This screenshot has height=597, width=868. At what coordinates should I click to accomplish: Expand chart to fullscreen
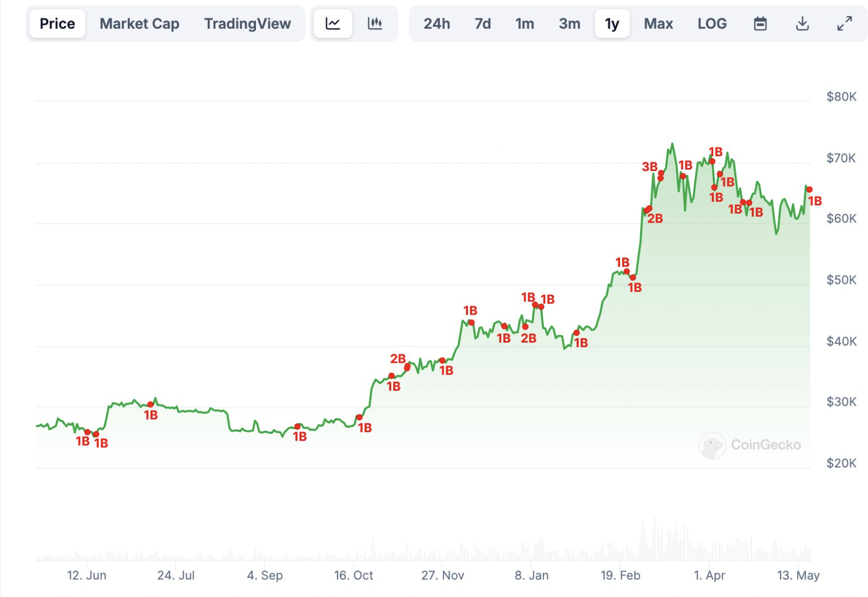coord(844,24)
